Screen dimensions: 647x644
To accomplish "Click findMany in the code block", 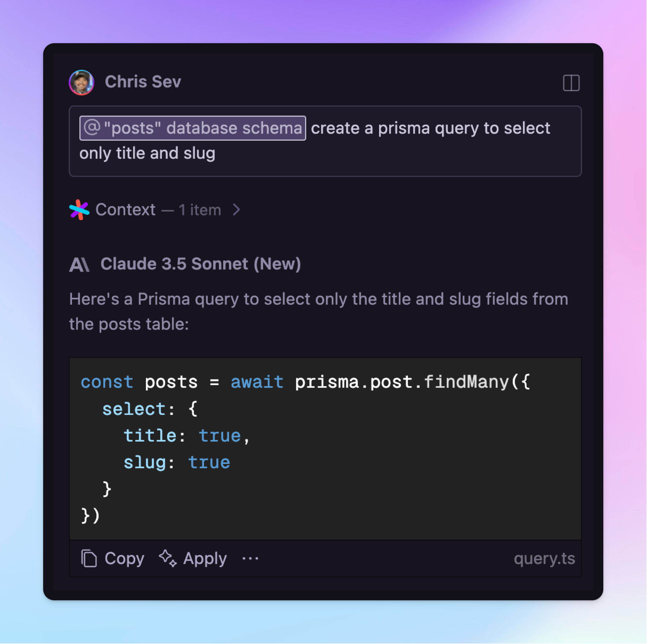I will click(466, 382).
